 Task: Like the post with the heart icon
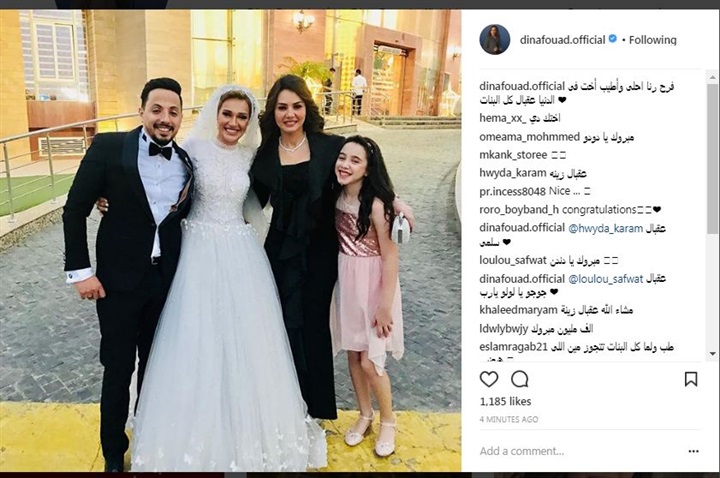[489, 379]
